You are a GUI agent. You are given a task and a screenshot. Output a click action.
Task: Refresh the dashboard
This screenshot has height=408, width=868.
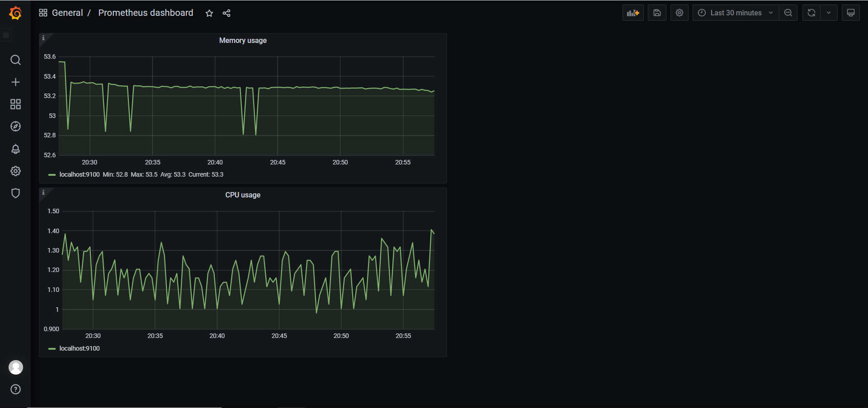point(811,13)
